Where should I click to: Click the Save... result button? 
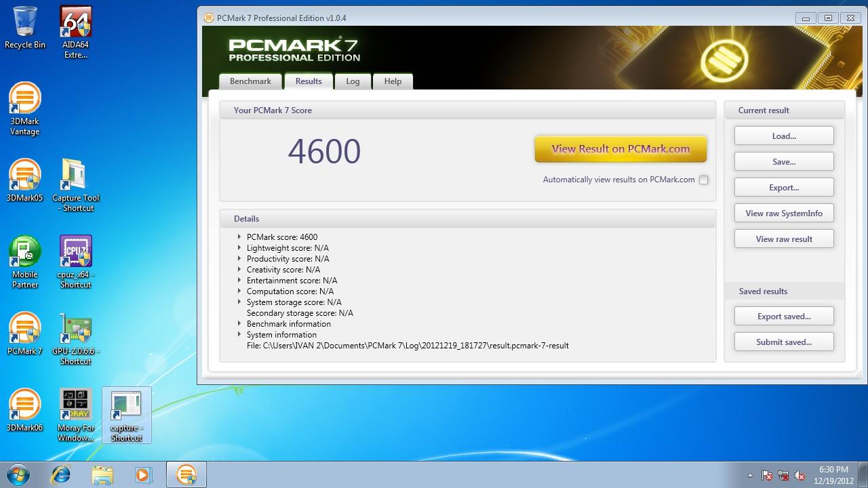pos(784,162)
